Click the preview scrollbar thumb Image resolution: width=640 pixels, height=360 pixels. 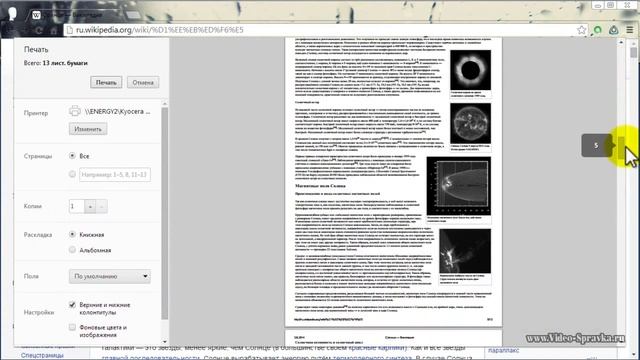pos(621,147)
